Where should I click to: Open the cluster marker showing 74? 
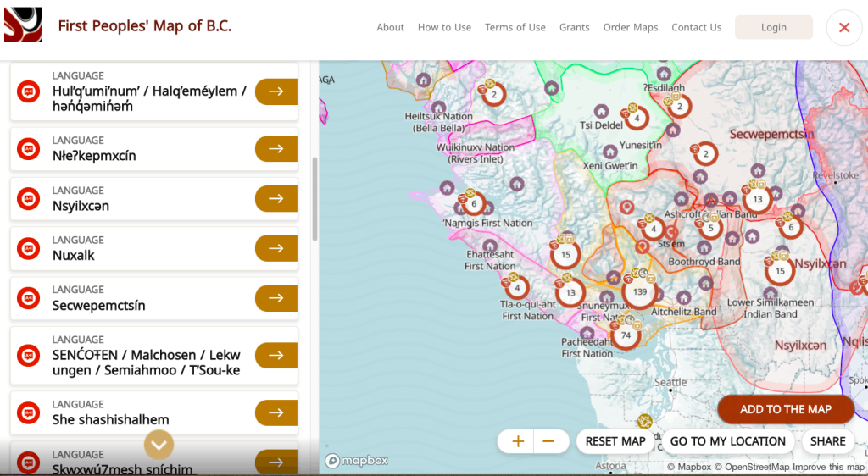[626, 335]
